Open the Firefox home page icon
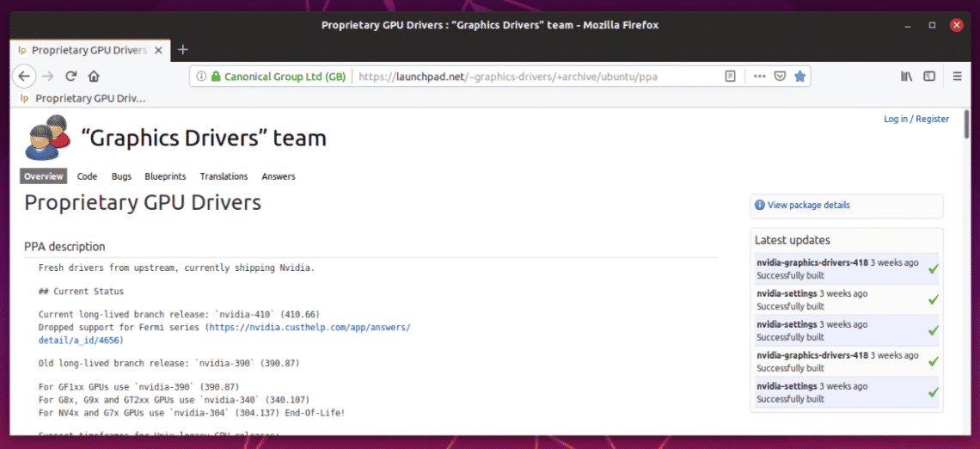This screenshot has height=449, width=980. pyautogui.click(x=94, y=77)
